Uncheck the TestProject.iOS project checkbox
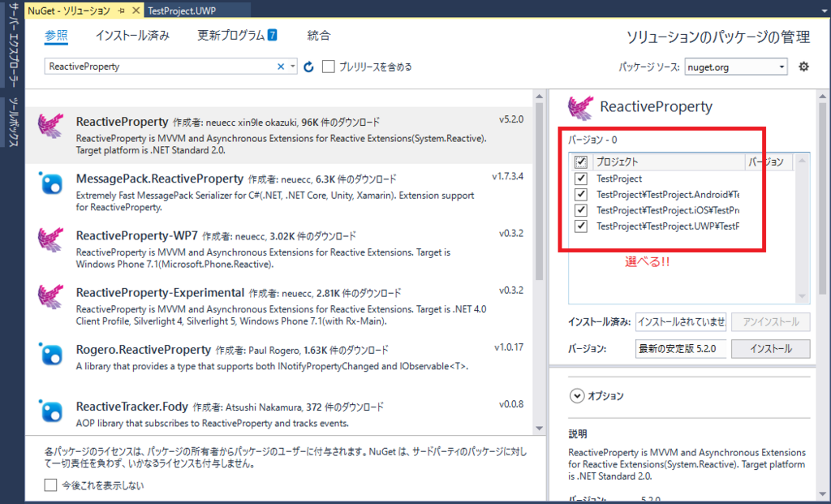831x504 pixels. [x=581, y=210]
